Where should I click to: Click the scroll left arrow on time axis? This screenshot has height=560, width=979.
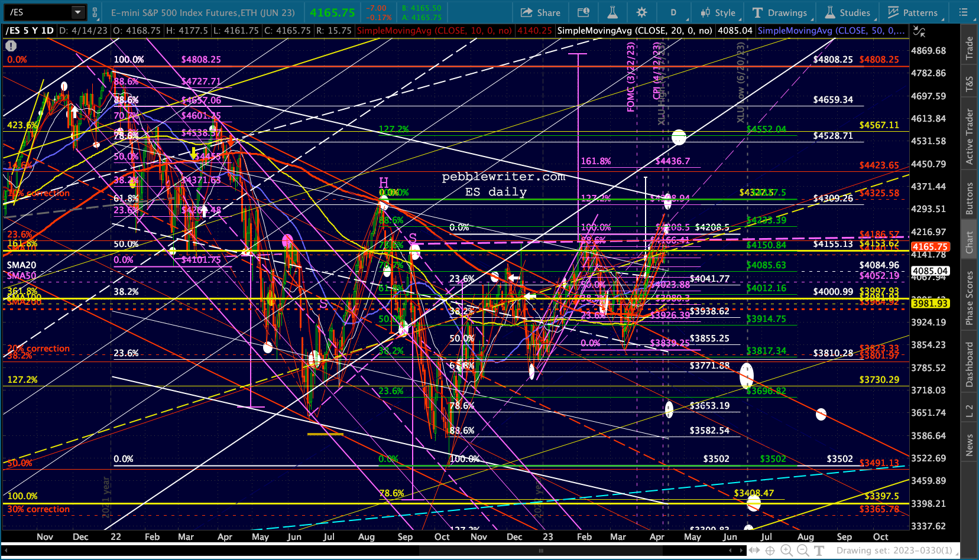point(731,551)
